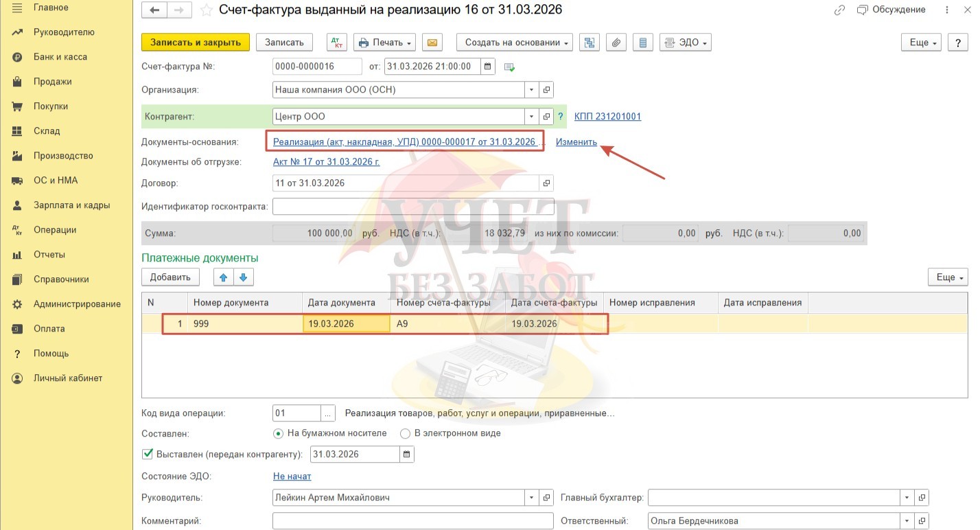Open Продажи section in sidebar
The height and width of the screenshot is (530, 980).
tap(52, 82)
